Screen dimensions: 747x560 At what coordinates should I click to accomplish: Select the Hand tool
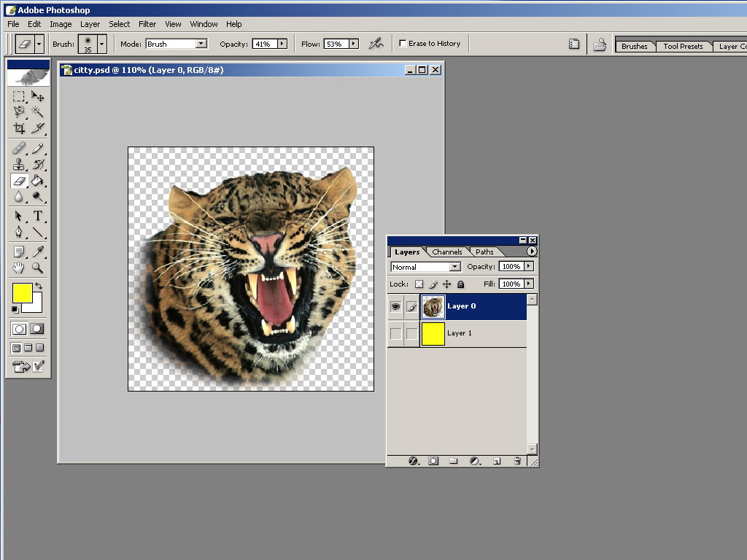pyautogui.click(x=19, y=268)
